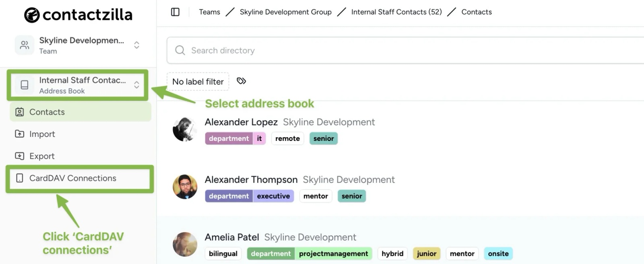Click the address book icon

tap(25, 85)
